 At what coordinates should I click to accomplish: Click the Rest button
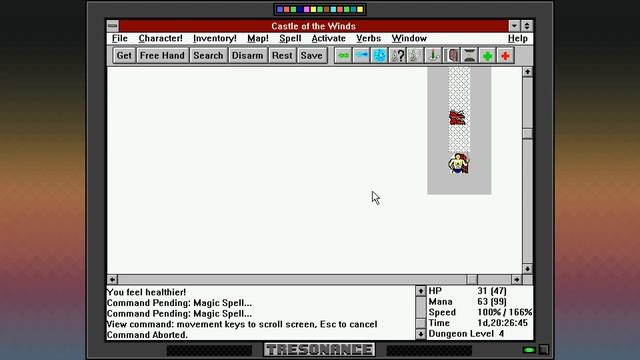click(x=282, y=56)
